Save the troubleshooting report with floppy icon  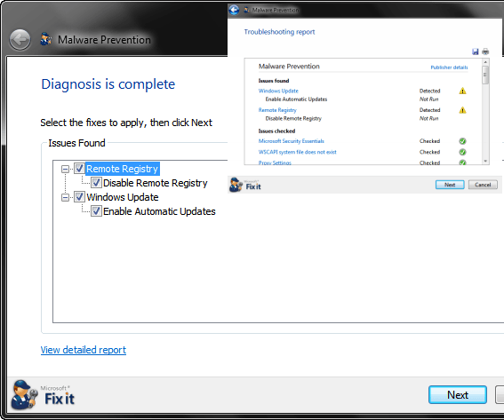[x=476, y=52]
